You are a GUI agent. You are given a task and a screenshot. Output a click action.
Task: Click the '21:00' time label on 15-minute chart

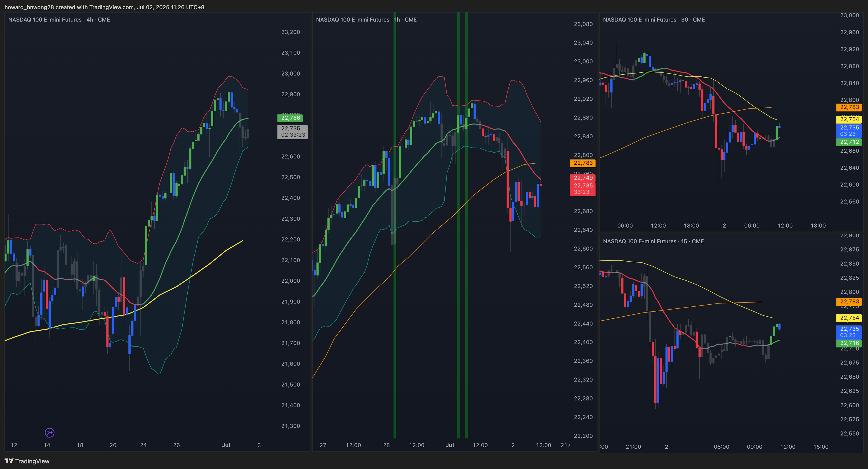(x=633, y=447)
